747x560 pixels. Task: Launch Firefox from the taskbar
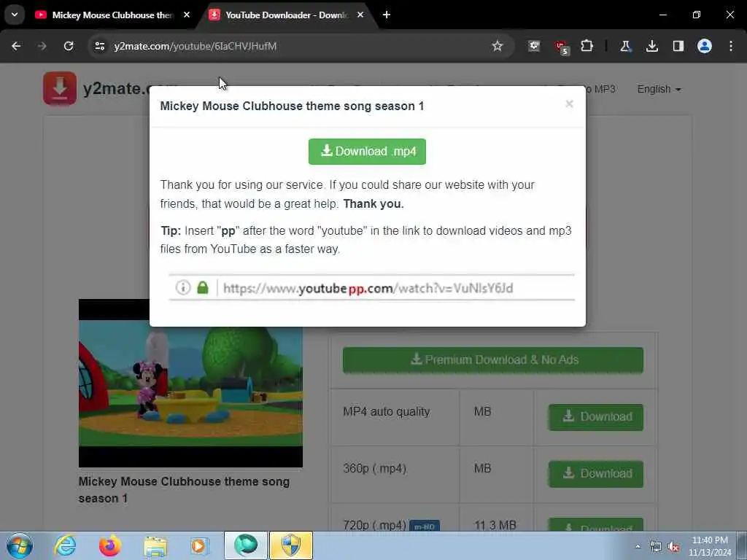point(109,545)
